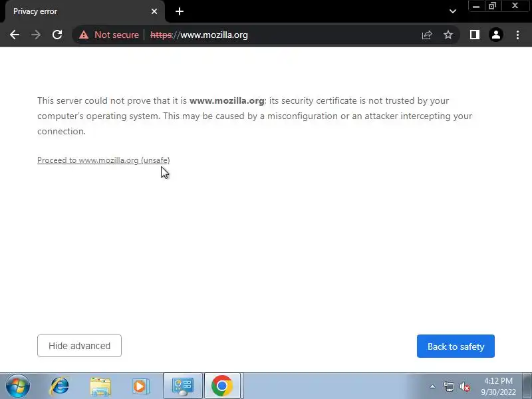Open Windows Media Player on taskbar
This screenshot has height=399, width=532.
pos(140,386)
